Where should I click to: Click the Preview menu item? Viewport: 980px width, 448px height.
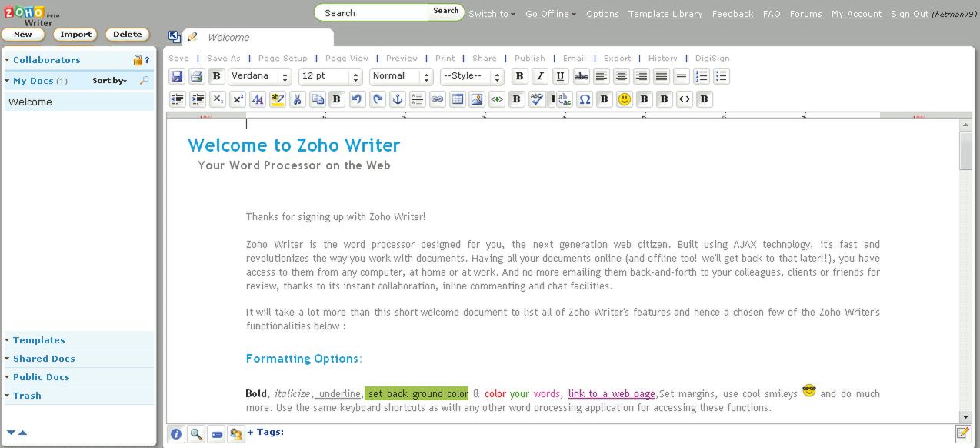click(x=402, y=59)
